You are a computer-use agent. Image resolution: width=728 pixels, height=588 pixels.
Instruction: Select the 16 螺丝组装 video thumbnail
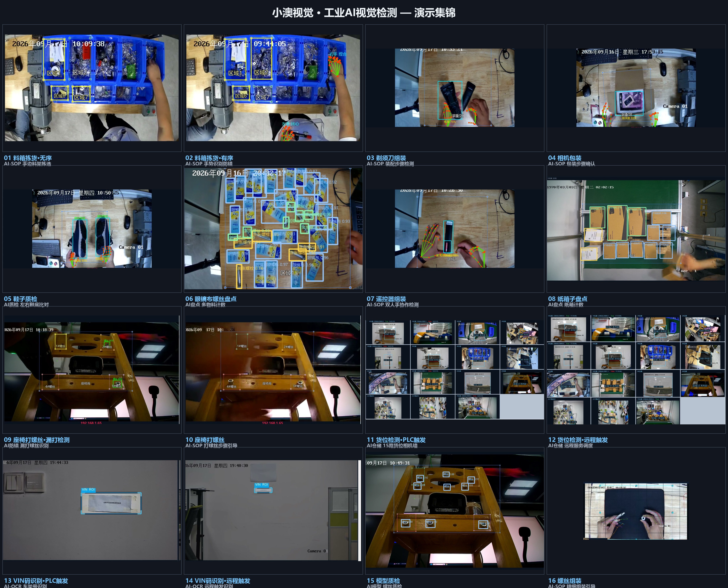[x=636, y=511]
